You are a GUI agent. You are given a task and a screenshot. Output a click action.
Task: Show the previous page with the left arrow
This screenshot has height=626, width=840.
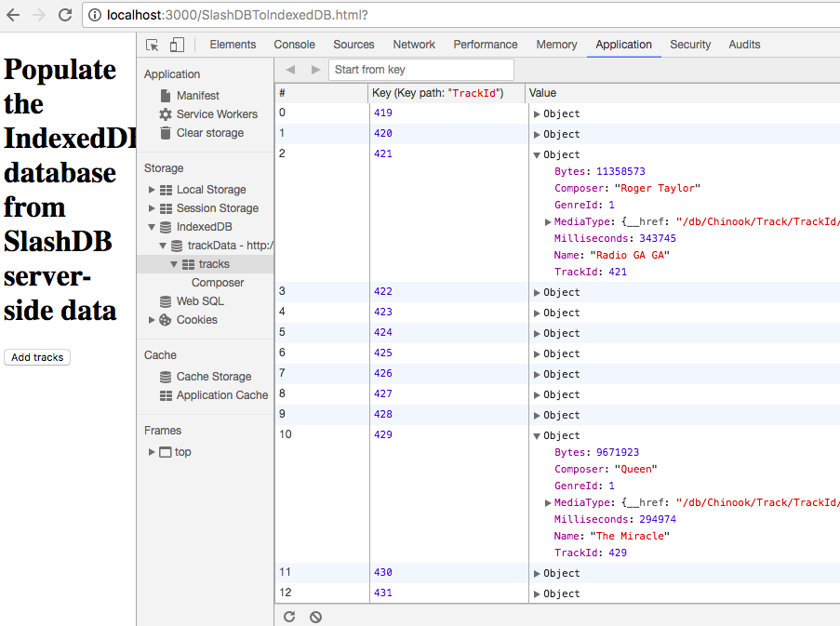pyautogui.click(x=291, y=70)
